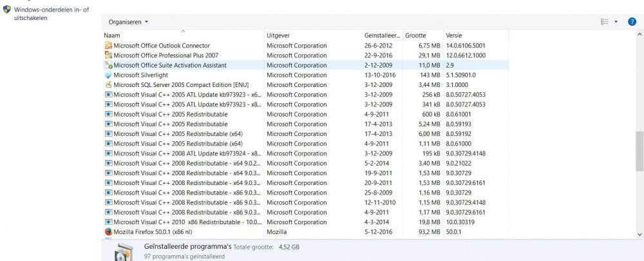644x261 pixels.
Task: Expand the view options dropdown arrow
Action: point(616,21)
